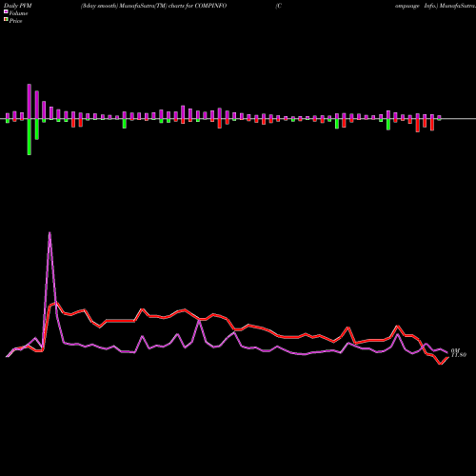
Task: Click the magenta volume line's highest peak
Action: pos(50,233)
